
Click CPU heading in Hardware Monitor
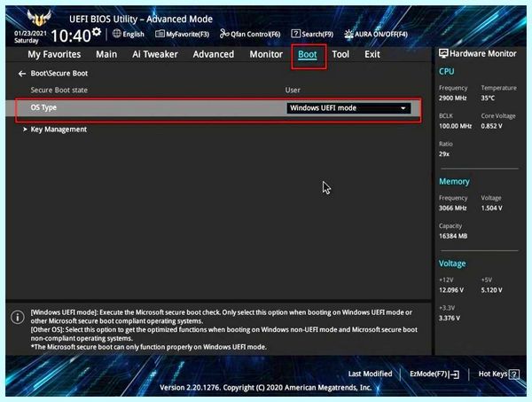point(447,71)
